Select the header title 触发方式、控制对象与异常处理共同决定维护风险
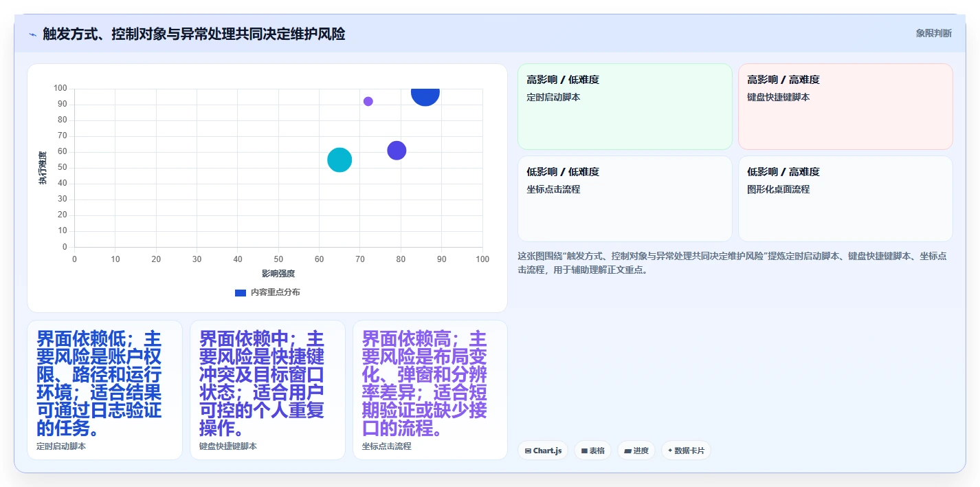 194,34
